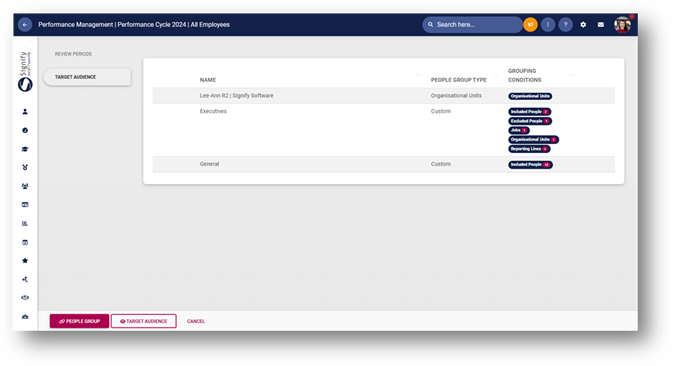Open the handshake sidebar icon
673x366 pixels.
tap(25, 297)
